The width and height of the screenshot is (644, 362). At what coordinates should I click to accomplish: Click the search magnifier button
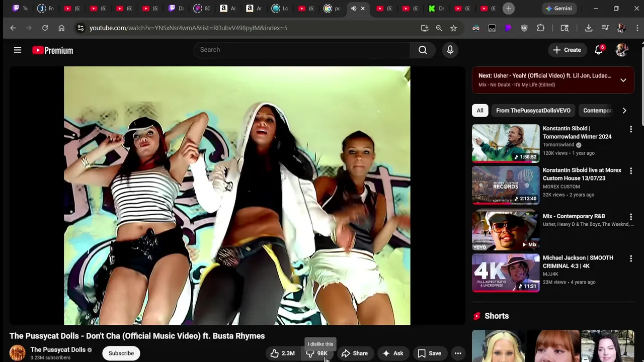423,50
